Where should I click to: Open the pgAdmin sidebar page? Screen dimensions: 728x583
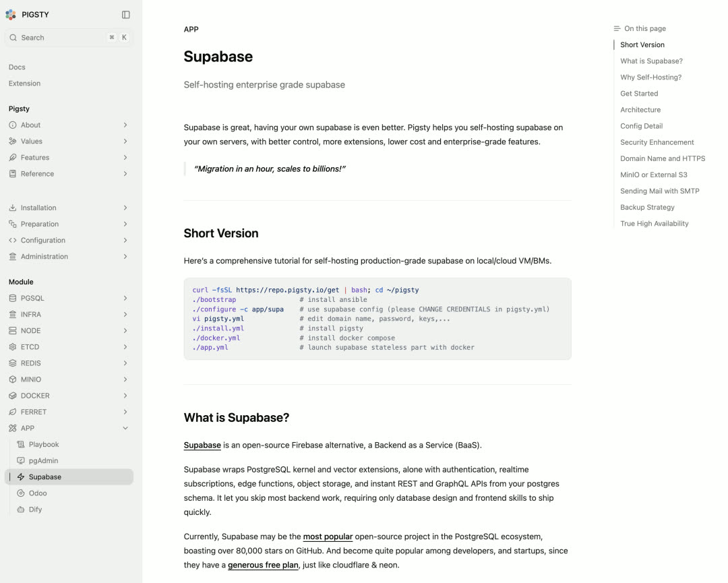43,461
